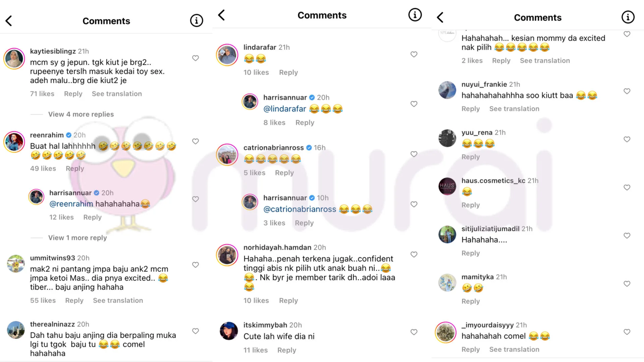Screen dimensions: 644x362
Task: Open the @catrionabrianross mention
Action: [300, 209]
